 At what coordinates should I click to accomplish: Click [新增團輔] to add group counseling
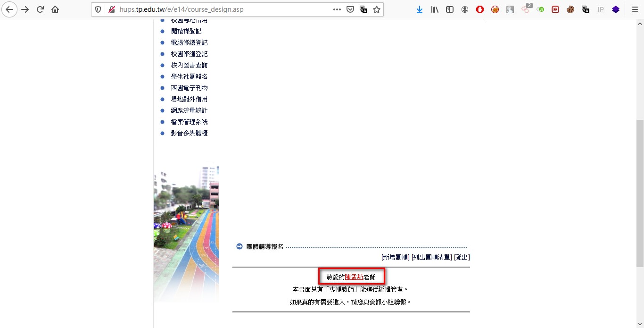pyautogui.click(x=395, y=257)
